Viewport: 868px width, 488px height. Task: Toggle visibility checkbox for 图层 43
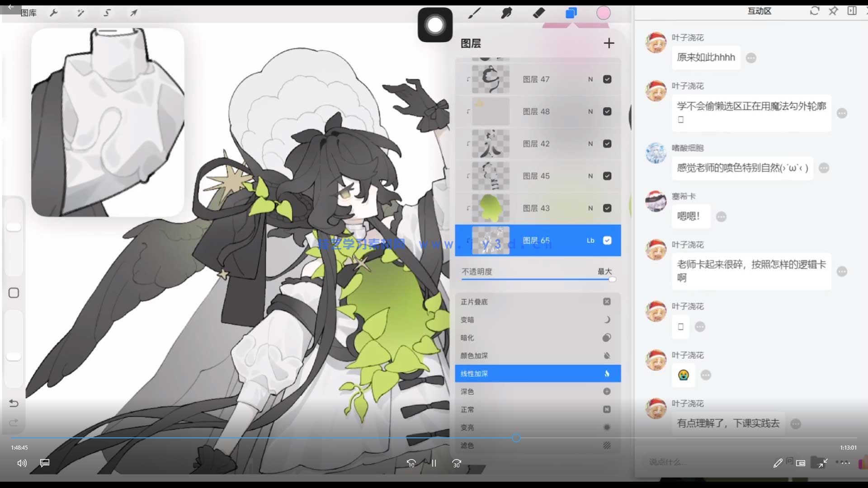(607, 208)
